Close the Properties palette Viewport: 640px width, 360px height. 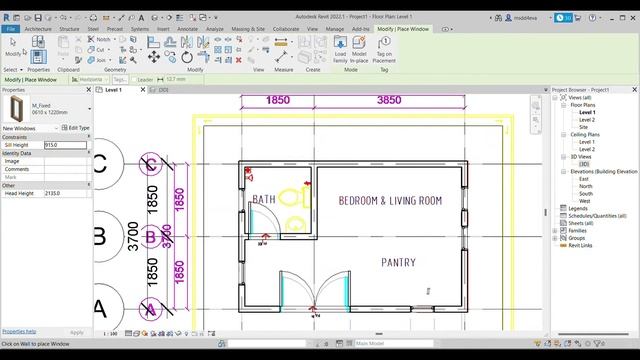(89, 90)
